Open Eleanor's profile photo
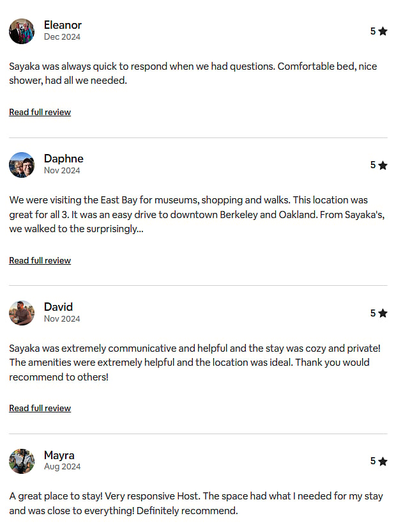403x532 pixels. tap(22, 31)
